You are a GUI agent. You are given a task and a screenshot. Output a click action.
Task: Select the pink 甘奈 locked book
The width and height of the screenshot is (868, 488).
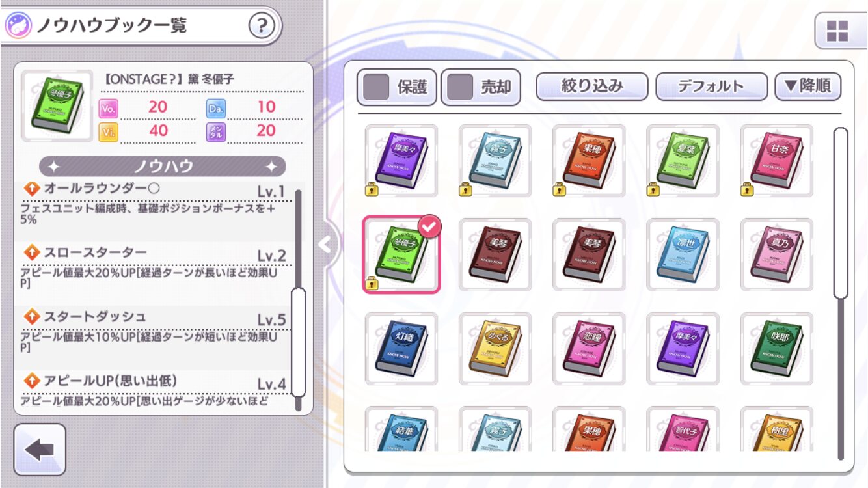(x=776, y=161)
